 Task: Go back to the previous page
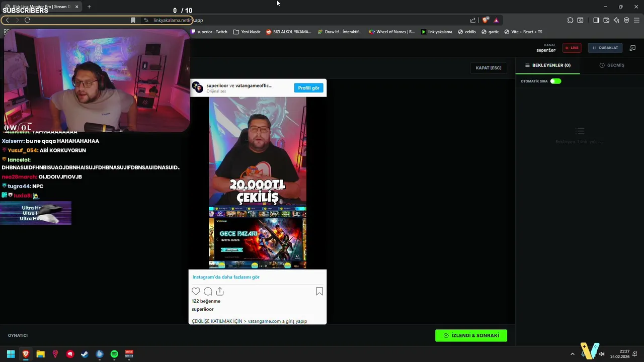point(7,20)
